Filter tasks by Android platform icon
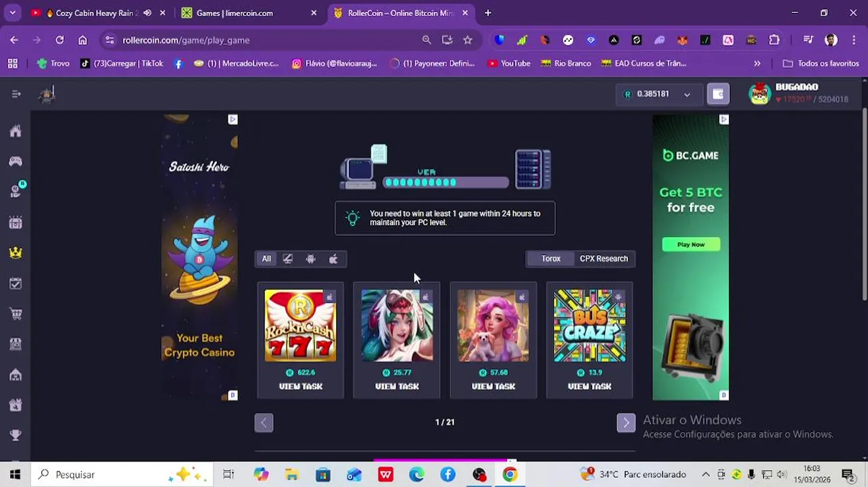This screenshot has width=868, height=487. (x=310, y=258)
